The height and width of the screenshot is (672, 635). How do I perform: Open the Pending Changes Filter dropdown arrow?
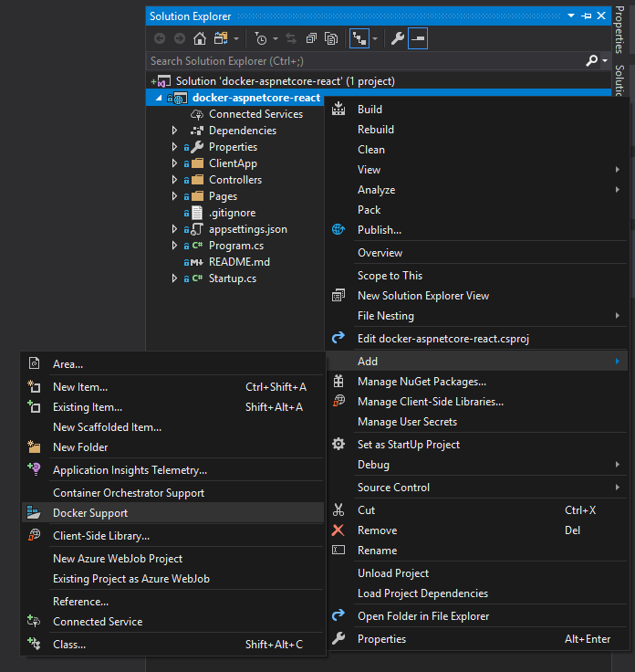[276, 38]
